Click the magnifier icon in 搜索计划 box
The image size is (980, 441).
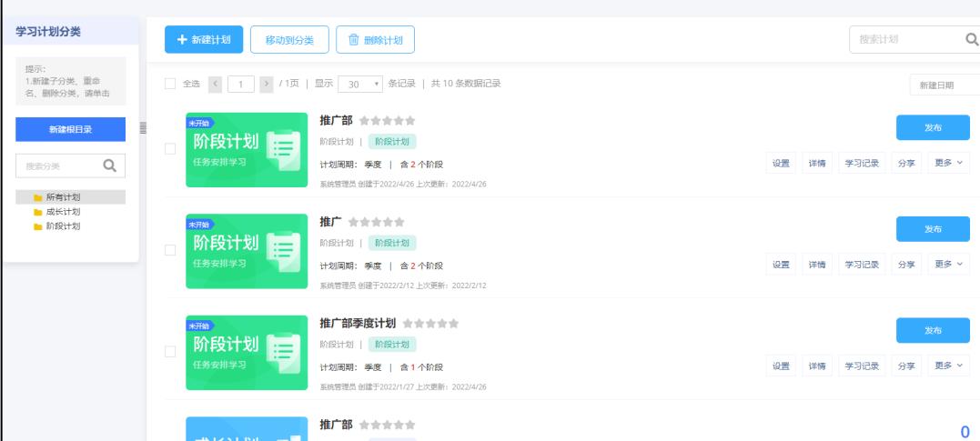(x=972, y=39)
